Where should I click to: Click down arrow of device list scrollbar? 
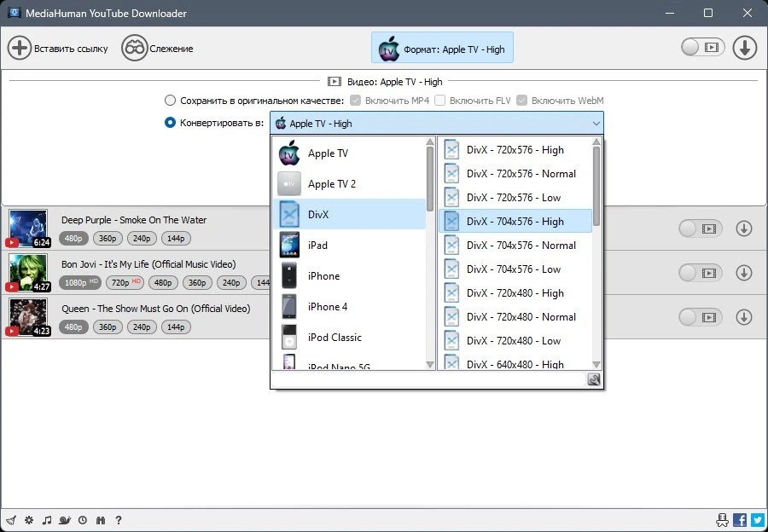click(x=430, y=365)
